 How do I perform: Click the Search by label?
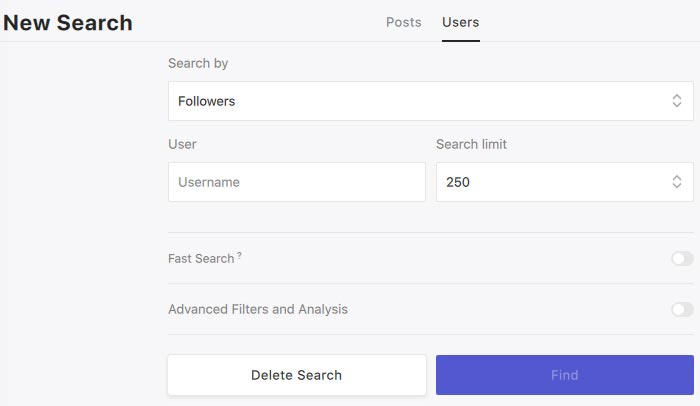coord(198,63)
